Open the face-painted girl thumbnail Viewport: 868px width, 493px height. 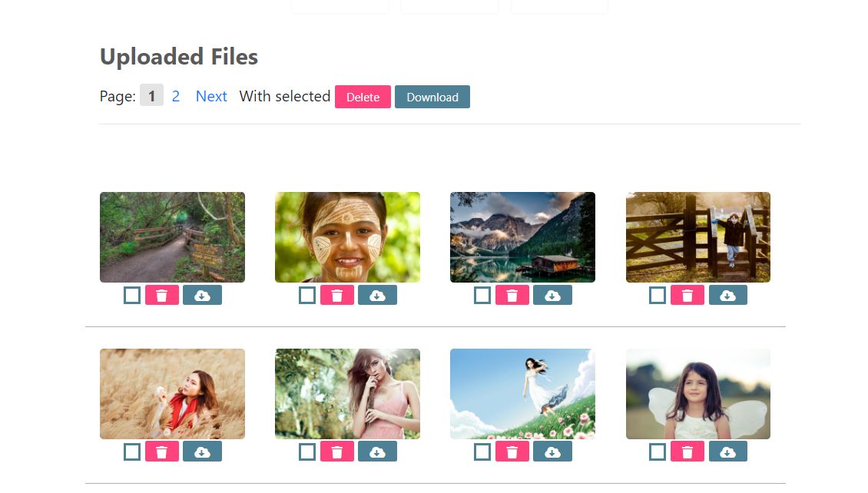[x=347, y=237]
